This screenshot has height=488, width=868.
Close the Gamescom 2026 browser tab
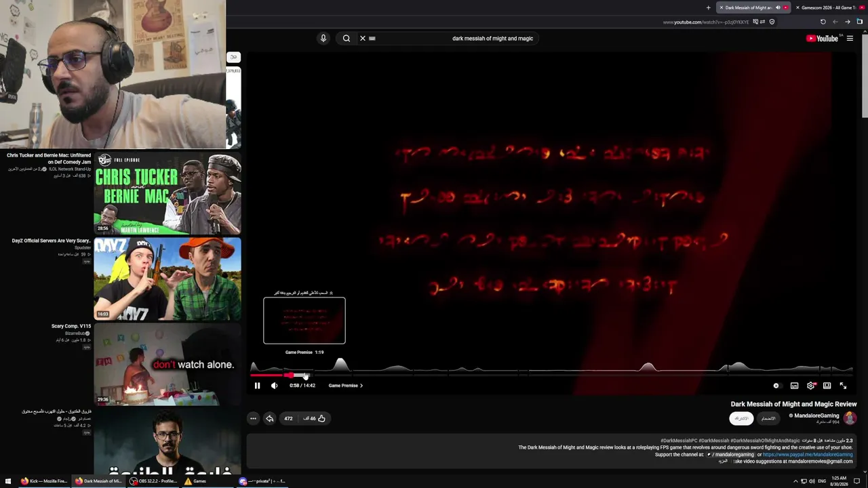coord(797,7)
